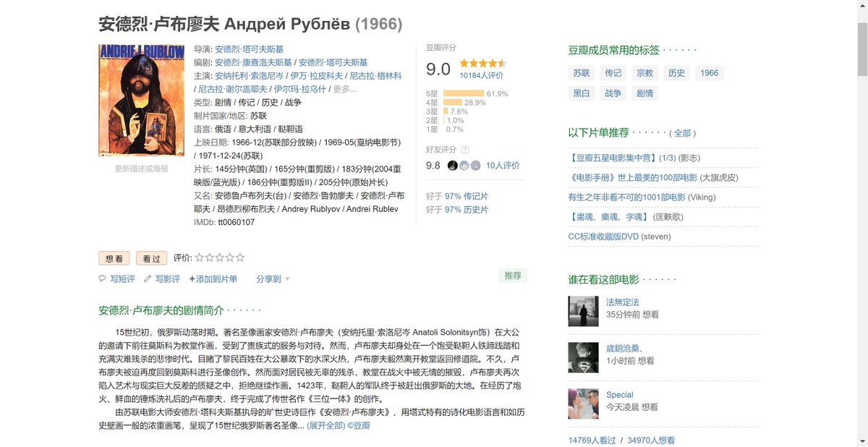The image size is (868, 447).
Task: Open the Andrei Rublev movie poster
Action: pos(142,101)
